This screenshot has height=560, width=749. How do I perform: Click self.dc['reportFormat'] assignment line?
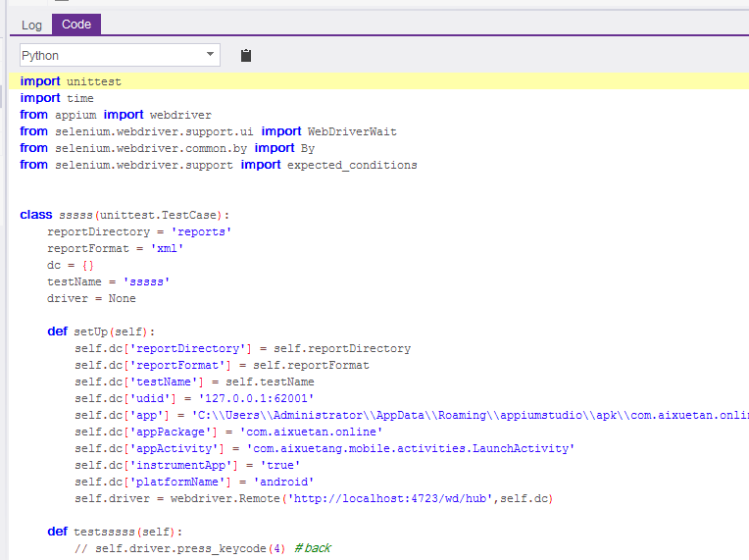point(222,365)
